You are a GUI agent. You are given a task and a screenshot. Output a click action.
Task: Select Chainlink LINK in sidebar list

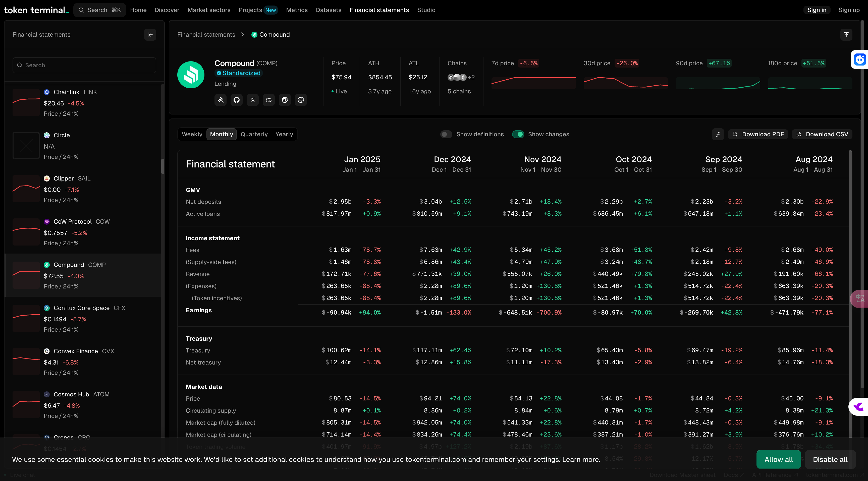pos(83,103)
